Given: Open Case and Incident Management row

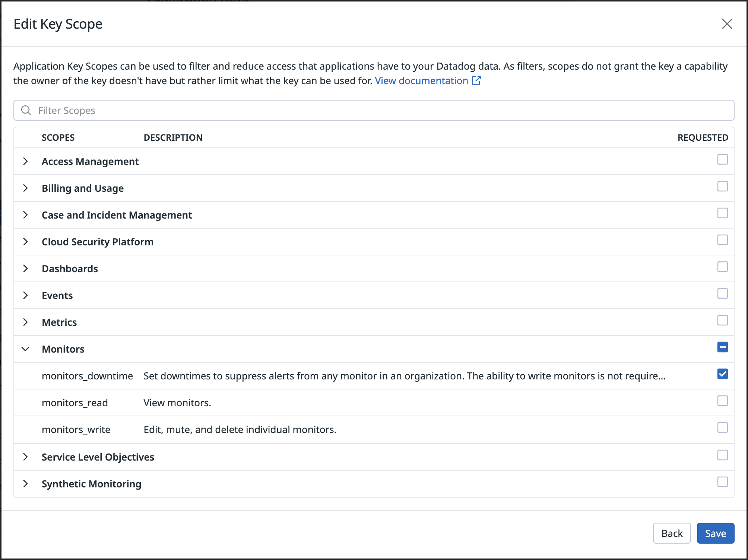Looking at the screenshot, I should (117, 215).
